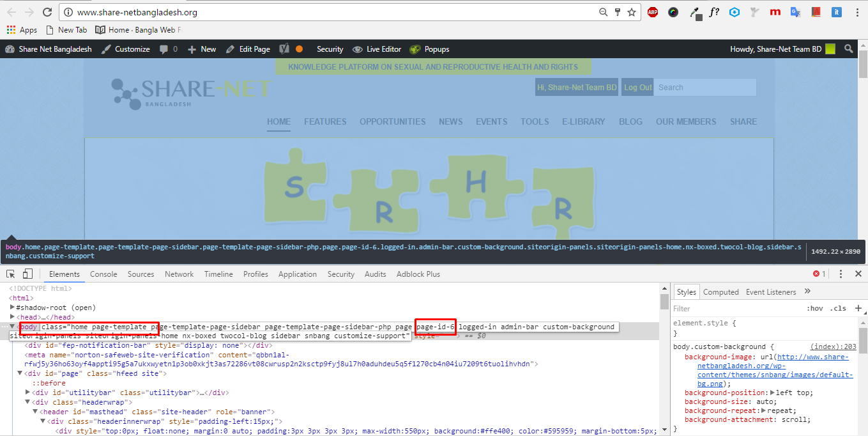Open the red m extension icon

point(775,12)
